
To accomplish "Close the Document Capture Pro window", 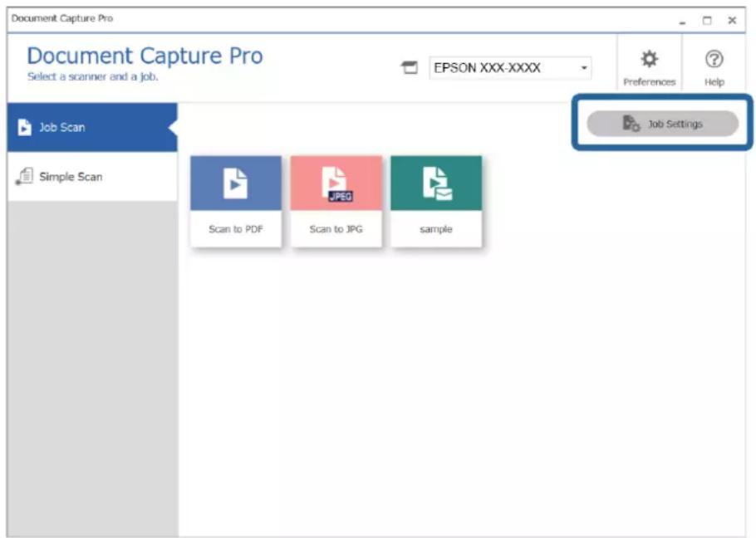I will coord(732,20).
